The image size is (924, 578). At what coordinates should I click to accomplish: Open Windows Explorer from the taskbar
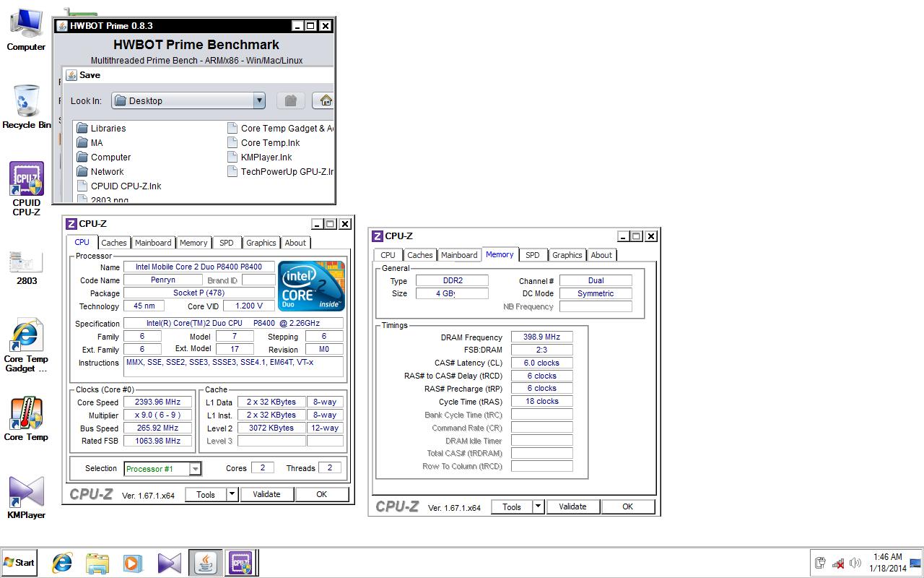click(x=97, y=563)
